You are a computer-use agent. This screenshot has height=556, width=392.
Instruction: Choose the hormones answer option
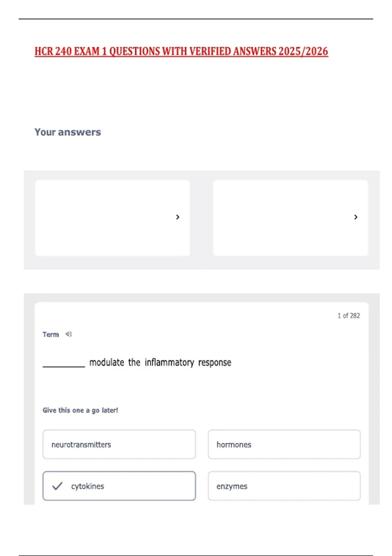(x=284, y=444)
